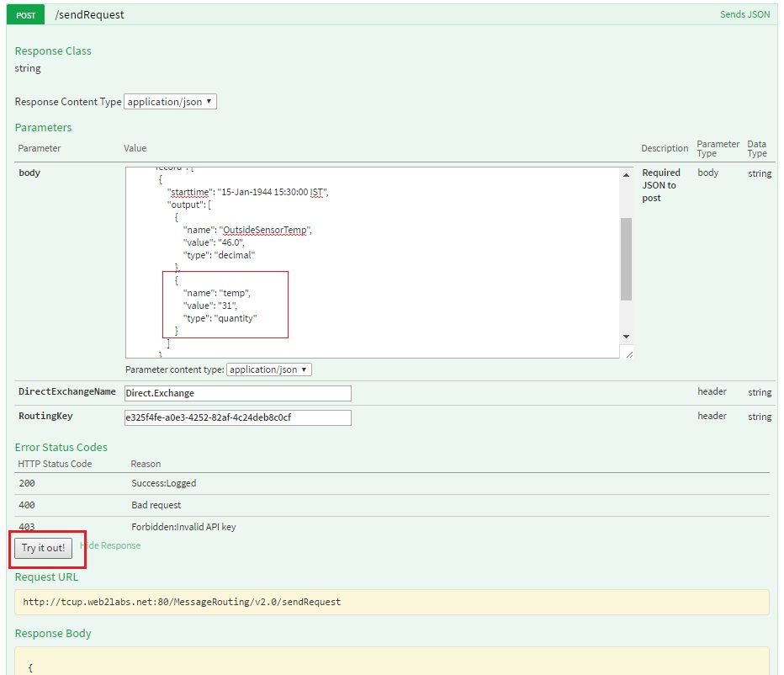The height and width of the screenshot is (675, 784).
Task: Click the "type": "quantity" line
Action: click(x=220, y=318)
